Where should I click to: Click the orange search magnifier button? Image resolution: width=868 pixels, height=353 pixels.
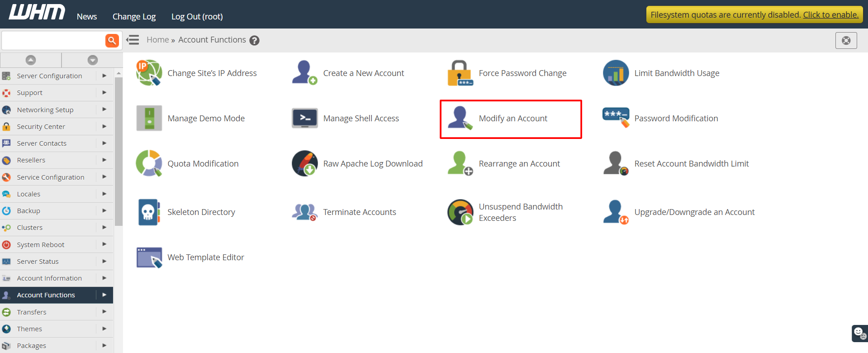(x=112, y=40)
